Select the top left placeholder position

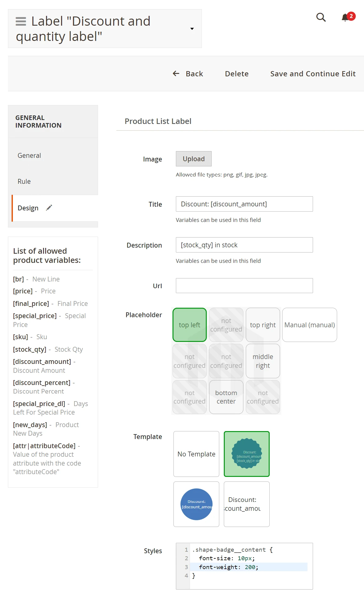point(190,325)
